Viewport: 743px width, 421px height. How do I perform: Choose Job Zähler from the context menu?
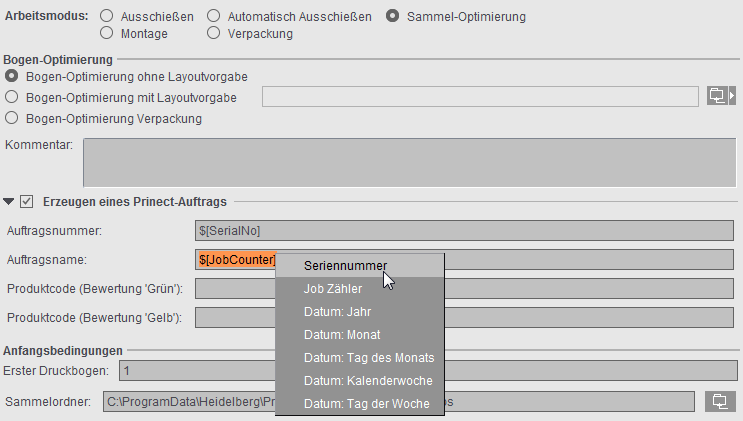click(360, 289)
